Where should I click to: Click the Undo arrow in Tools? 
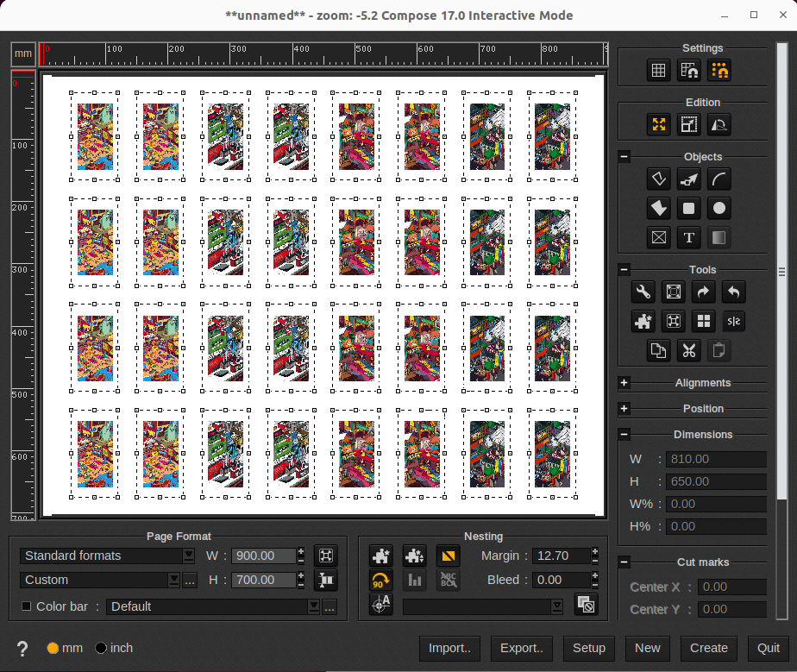coord(733,292)
